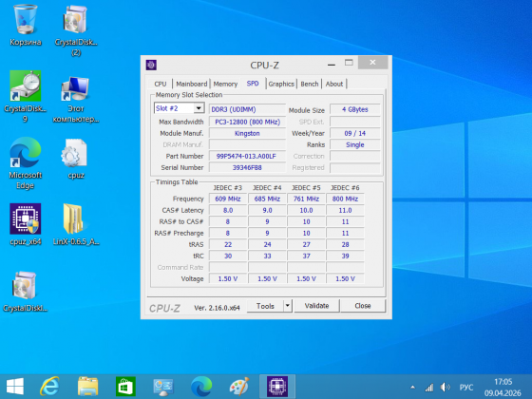Screen dimensions: 532x399
Task: Switch to the Memory tab
Action: (x=225, y=84)
